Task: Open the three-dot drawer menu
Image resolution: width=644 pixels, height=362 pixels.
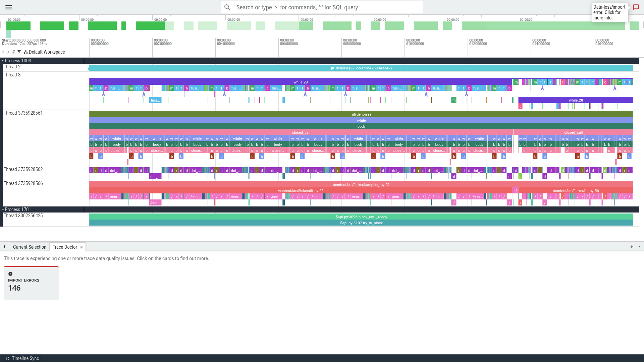Action: (x=4, y=247)
